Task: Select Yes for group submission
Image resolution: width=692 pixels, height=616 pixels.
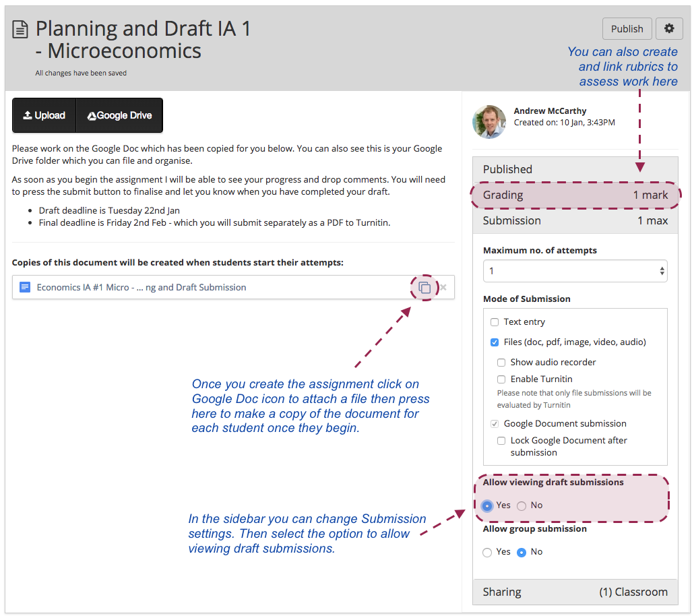Action: [487, 552]
